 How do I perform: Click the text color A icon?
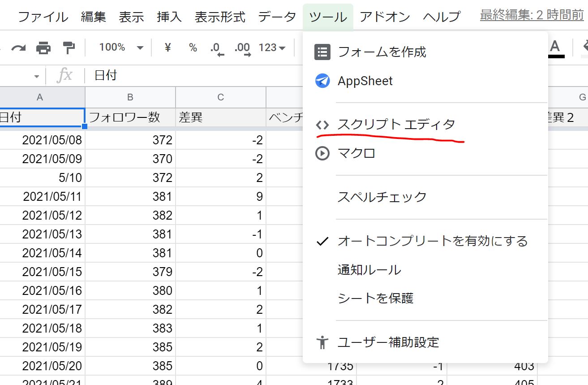point(555,48)
